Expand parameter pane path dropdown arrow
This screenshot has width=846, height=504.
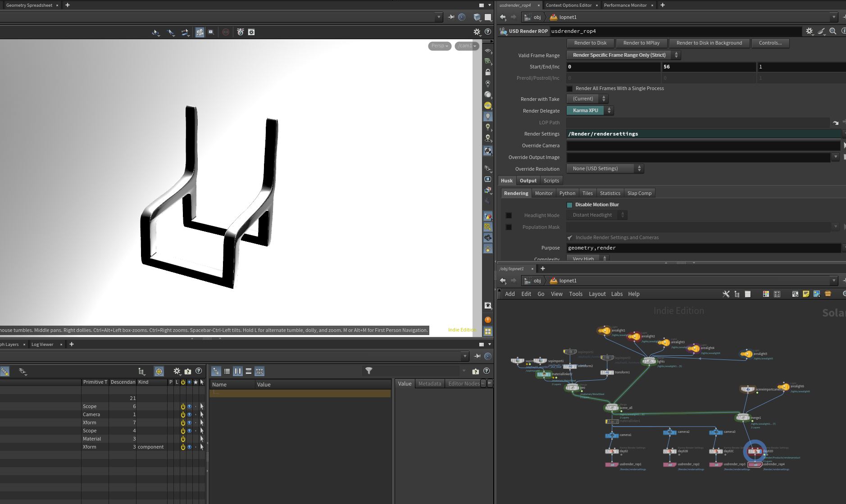tap(834, 17)
